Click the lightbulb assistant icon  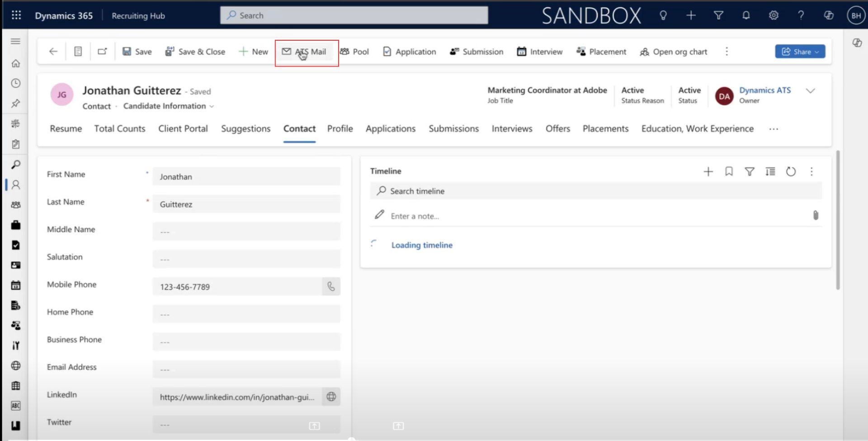click(x=663, y=15)
